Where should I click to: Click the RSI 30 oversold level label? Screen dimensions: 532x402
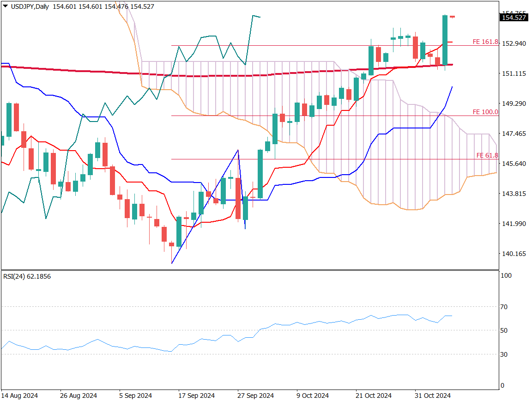504,354
